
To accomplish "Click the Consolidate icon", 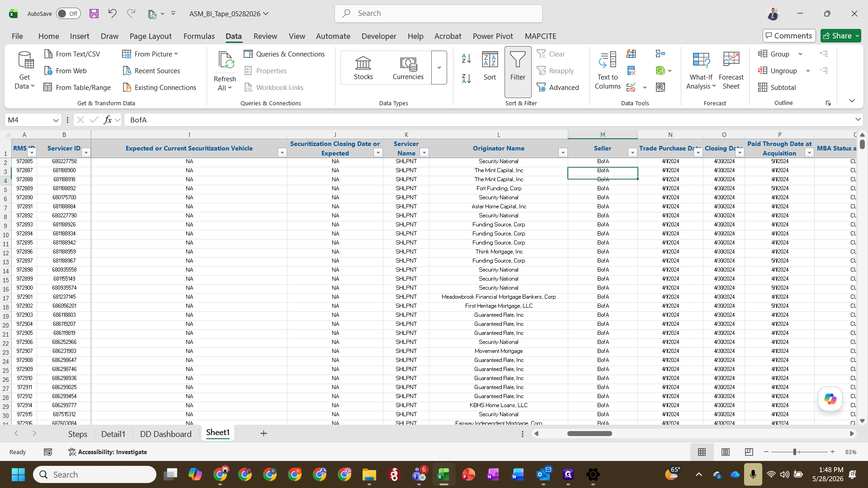I will (x=660, y=54).
